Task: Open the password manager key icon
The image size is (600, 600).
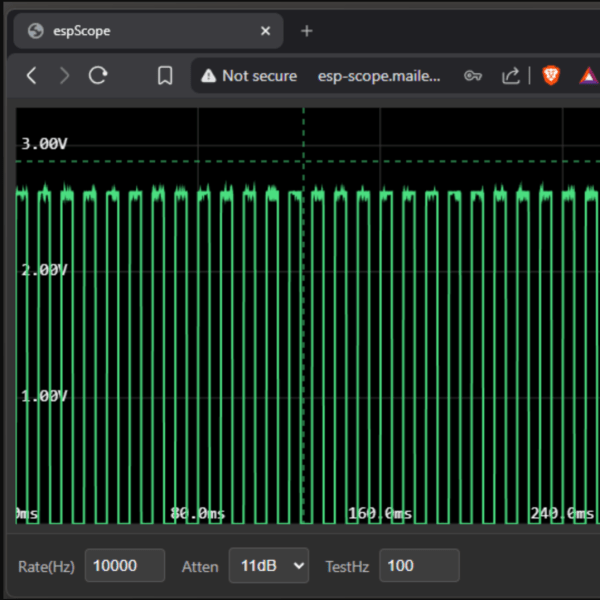Action: pyautogui.click(x=473, y=76)
